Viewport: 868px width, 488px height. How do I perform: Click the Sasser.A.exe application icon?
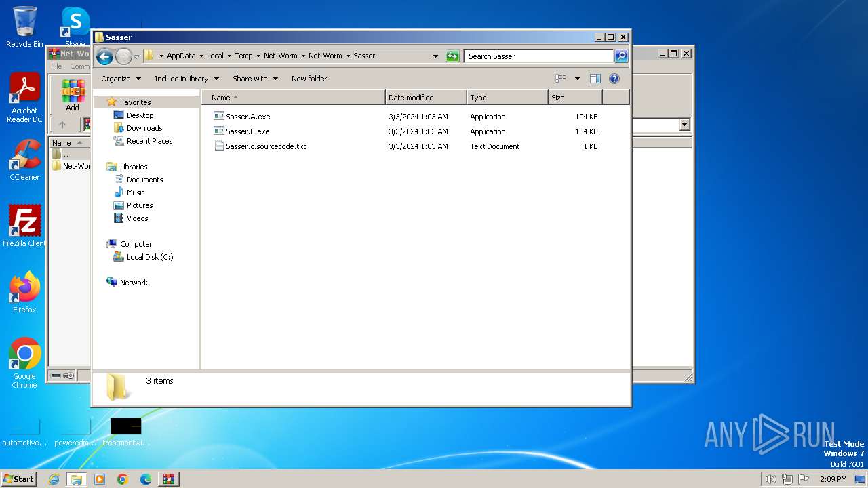(x=218, y=117)
